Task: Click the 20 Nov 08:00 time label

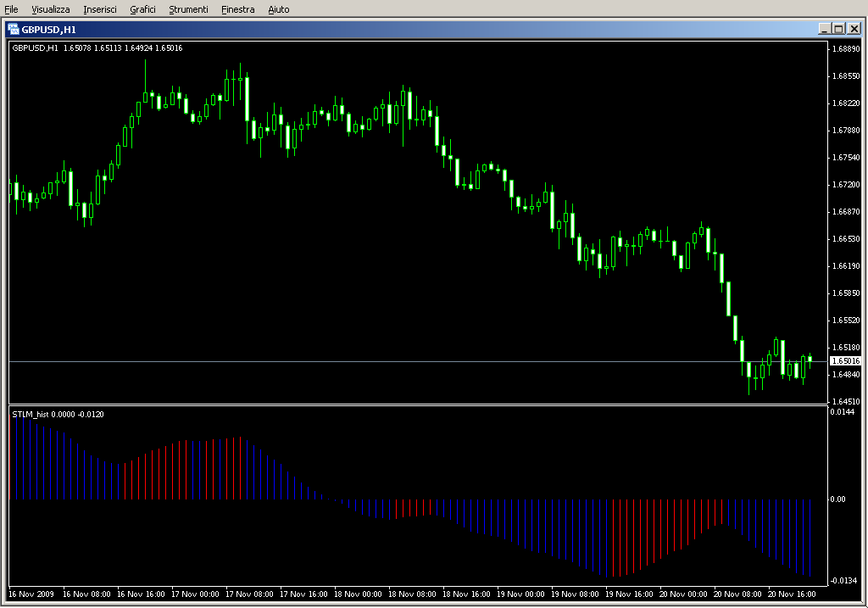Action: [x=737, y=594]
